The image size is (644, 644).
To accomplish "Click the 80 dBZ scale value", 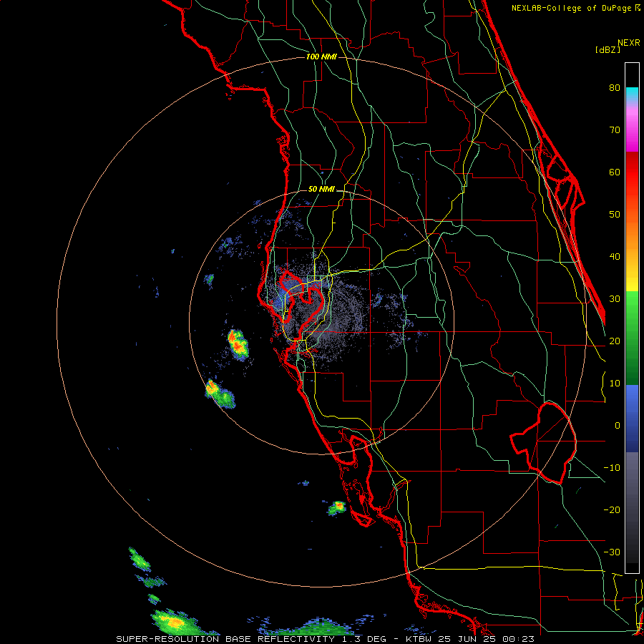I will pos(615,87).
